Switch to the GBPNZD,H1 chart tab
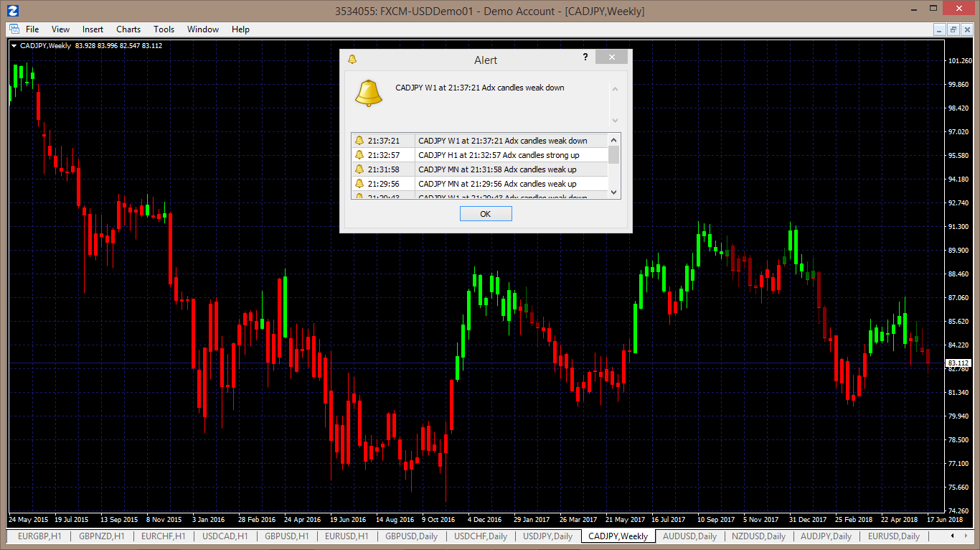This screenshot has width=980, height=550. [101, 536]
